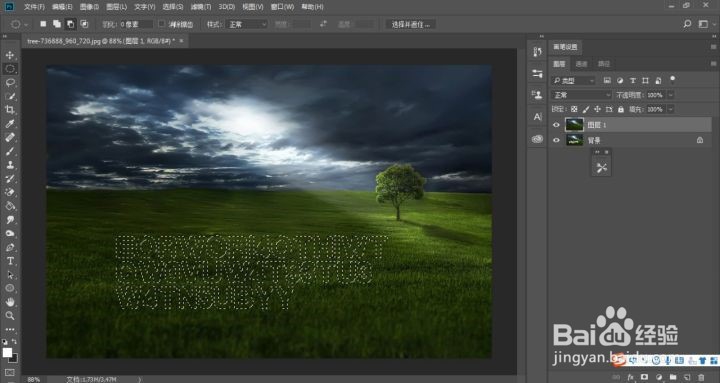Open the Properties/Adjustments panel icon
This screenshot has width=720, height=383.
tap(537, 73)
